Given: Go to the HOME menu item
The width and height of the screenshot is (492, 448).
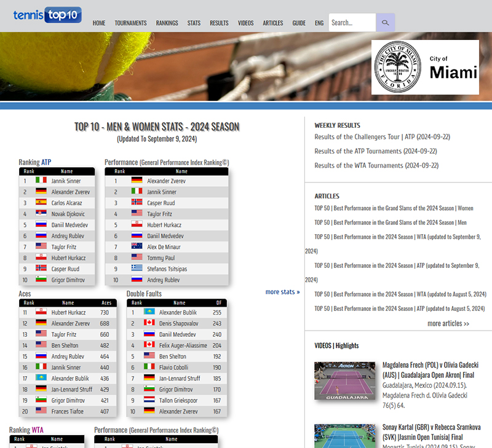Looking at the screenshot, I should 99,23.
